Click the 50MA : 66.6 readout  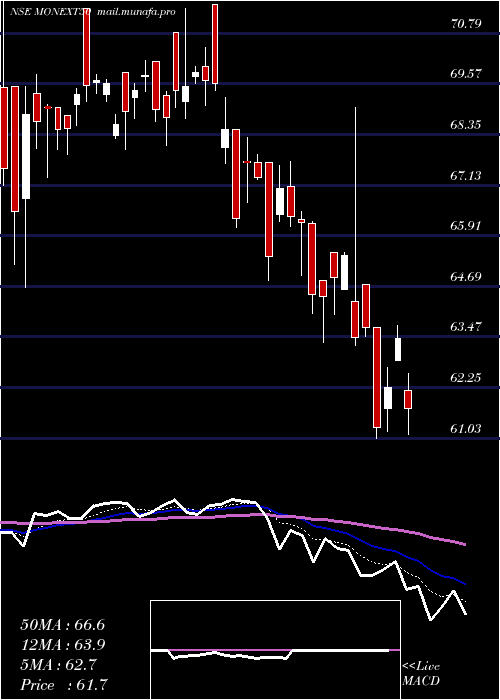pyautogui.click(x=62, y=625)
